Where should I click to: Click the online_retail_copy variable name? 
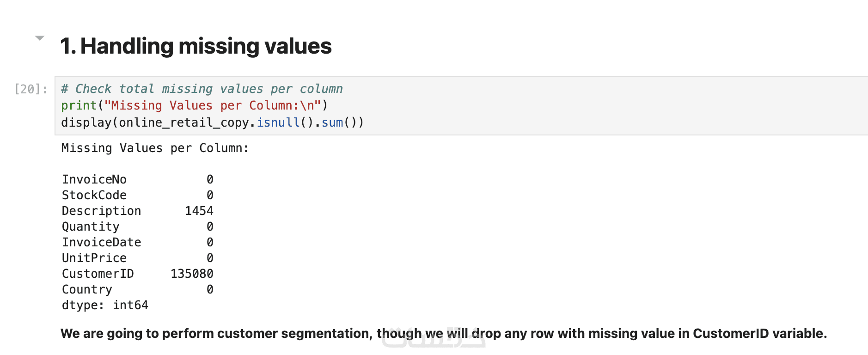[184, 123]
